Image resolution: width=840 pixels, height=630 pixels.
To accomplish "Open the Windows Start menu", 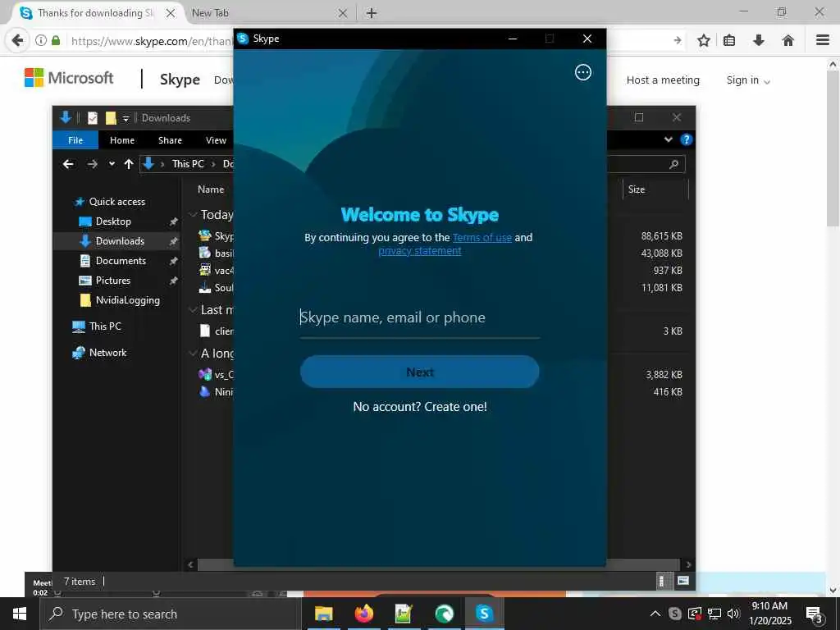I will (x=20, y=614).
